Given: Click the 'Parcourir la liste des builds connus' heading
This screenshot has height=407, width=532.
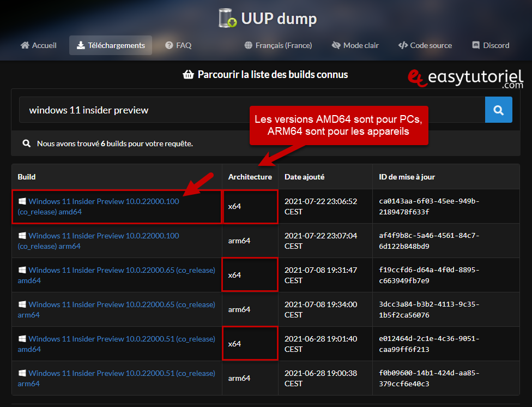Looking at the screenshot, I should 273,74.
